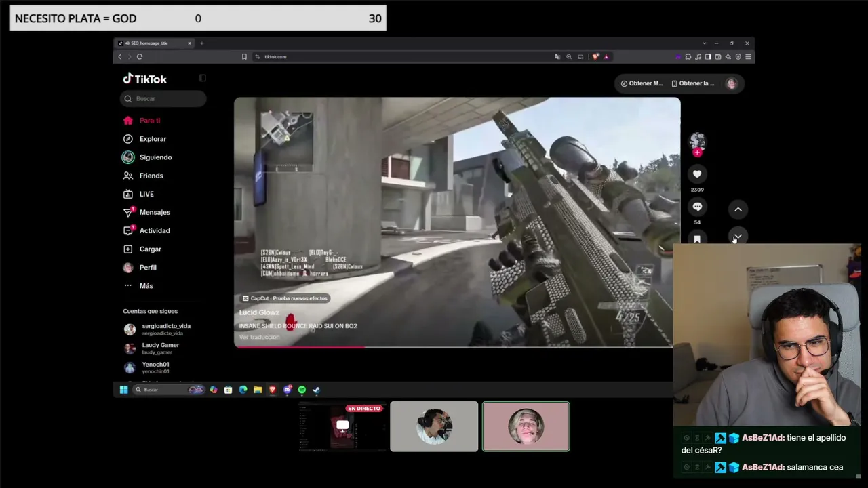Open the profile avatar in TikTok header
Screen dimensions: 868x488
point(731,83)
